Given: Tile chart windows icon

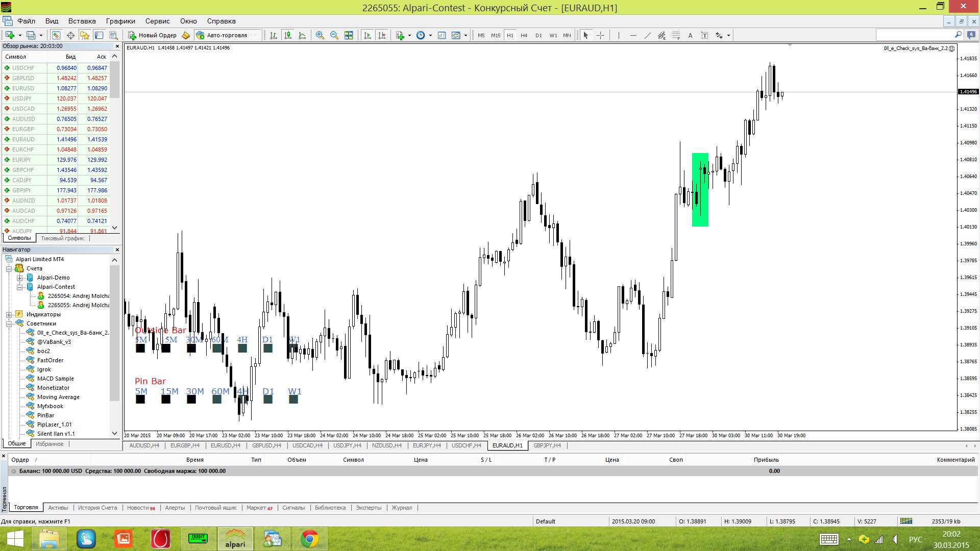Looking at the screenshot, I should pos(349,35).
